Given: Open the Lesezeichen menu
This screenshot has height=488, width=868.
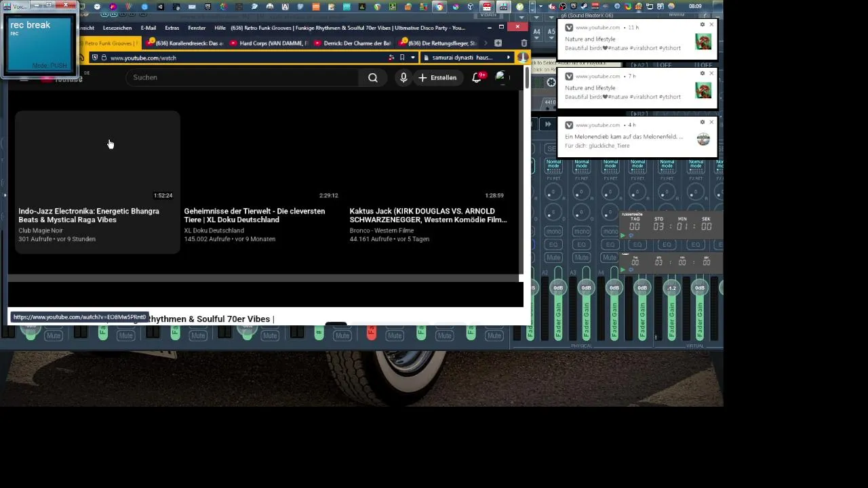Looking at the screenshot, I should point(117,28).
